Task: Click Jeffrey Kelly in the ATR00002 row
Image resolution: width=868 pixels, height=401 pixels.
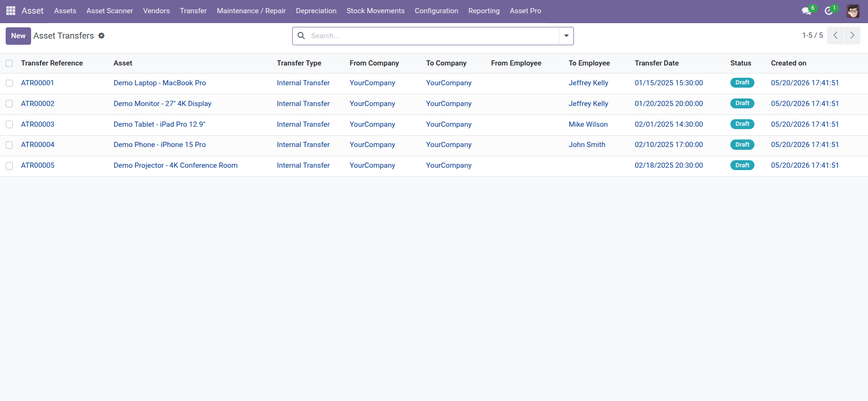Action: pyautogui.click(x=589, y=104)
